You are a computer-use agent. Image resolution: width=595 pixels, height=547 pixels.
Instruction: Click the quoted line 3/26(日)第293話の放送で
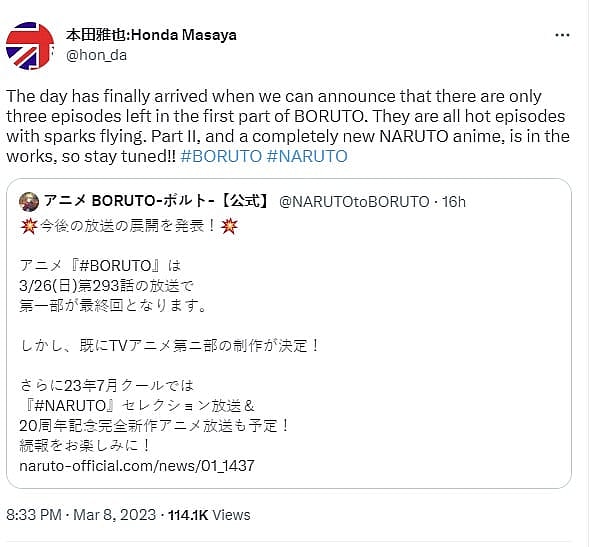point(107,286)
